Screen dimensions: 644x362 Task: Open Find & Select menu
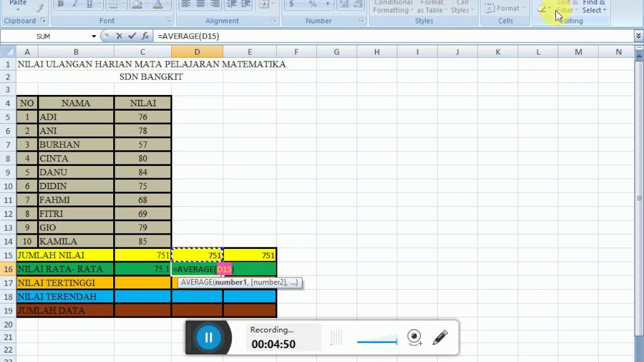(594, 7)
